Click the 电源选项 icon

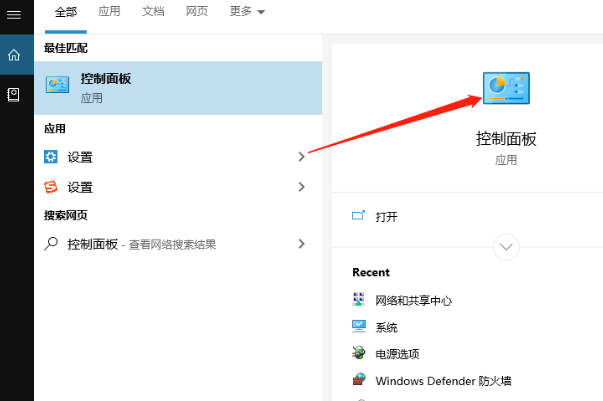click(x=358, y=353)
